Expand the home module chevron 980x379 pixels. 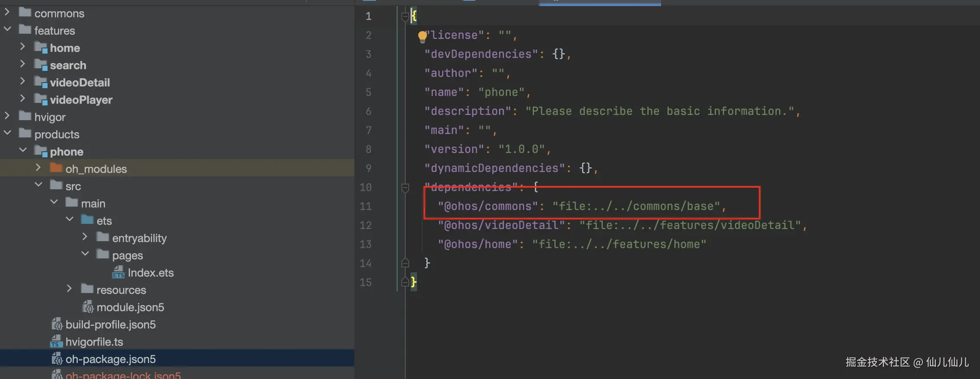tap(22, 47)
